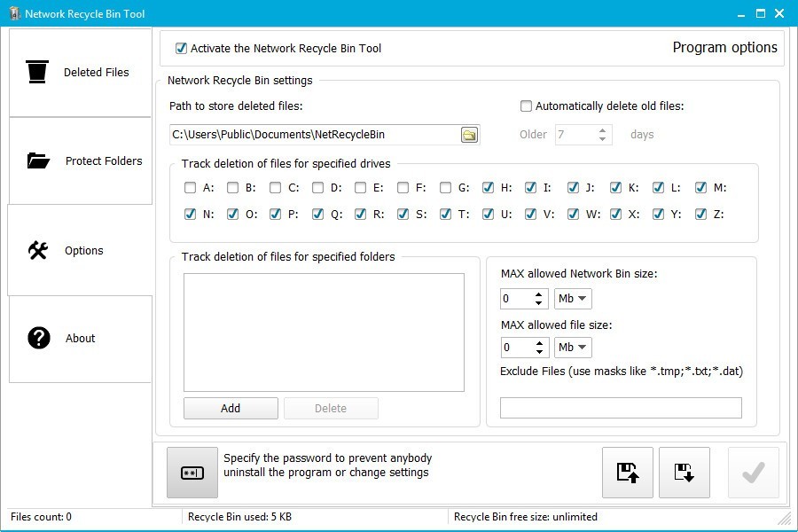Click the browse folder icon beside the path
Screen dimensions: 798x532
click(471, 135)
